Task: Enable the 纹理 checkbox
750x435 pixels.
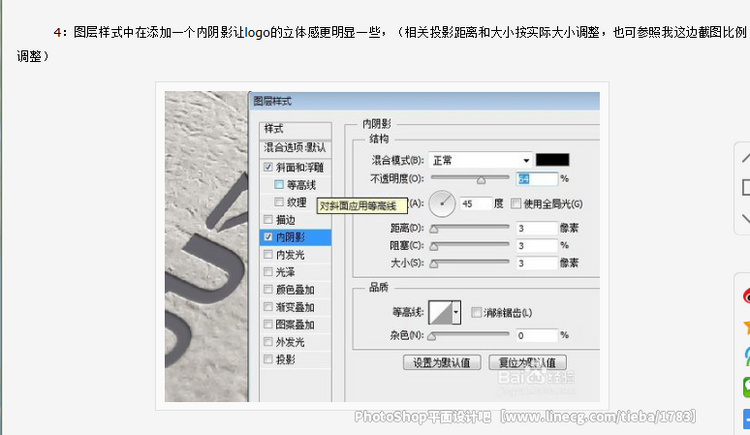Action: (x=279, y=202)
